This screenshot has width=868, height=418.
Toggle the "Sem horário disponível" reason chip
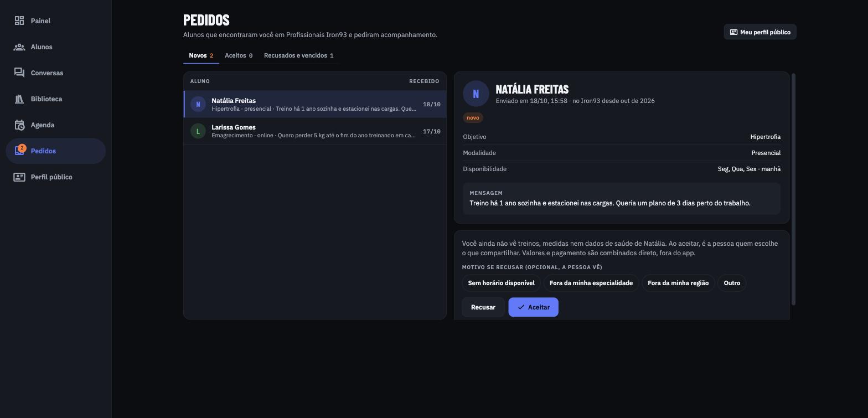coord(501,283)
